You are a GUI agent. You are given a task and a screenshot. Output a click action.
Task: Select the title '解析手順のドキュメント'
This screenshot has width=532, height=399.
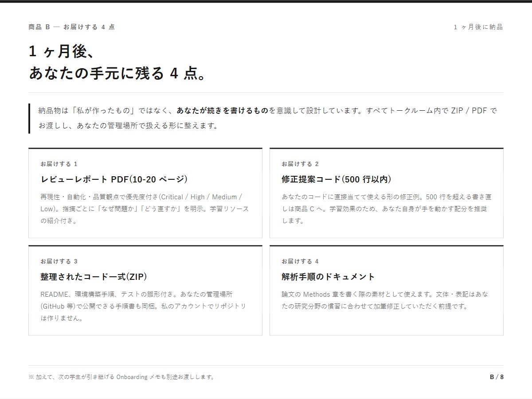pos(328,277)
